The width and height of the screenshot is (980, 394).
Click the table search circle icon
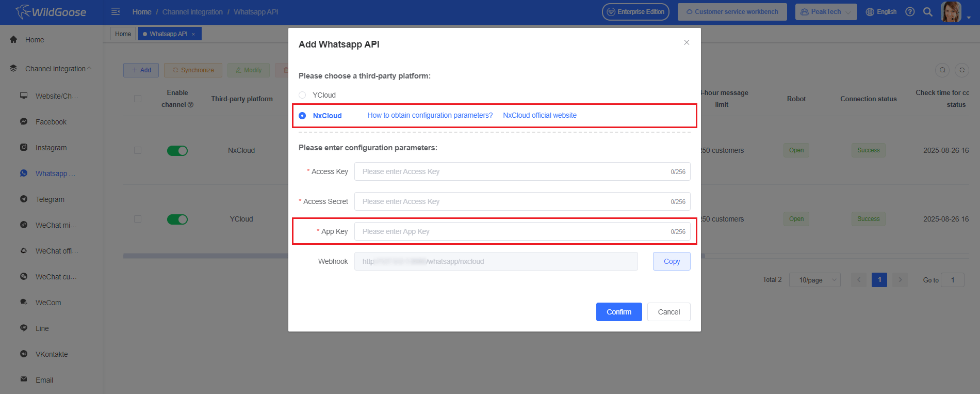(x=942, y=70)
